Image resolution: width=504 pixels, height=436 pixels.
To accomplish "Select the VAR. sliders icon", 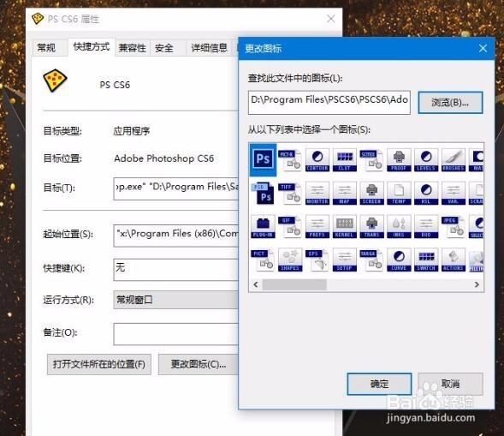I will click(454, 193).
